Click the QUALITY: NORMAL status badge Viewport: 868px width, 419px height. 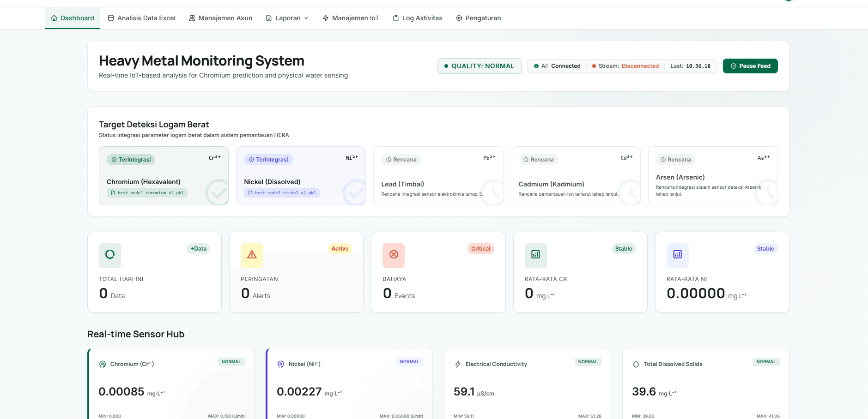pyautogui.click(x=479, y=66)
